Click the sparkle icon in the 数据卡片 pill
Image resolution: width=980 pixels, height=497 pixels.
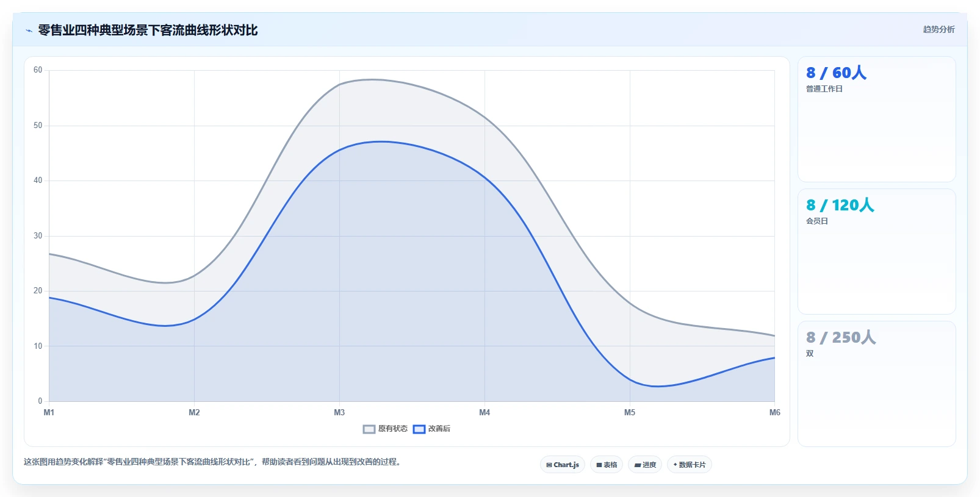[676, 465]
